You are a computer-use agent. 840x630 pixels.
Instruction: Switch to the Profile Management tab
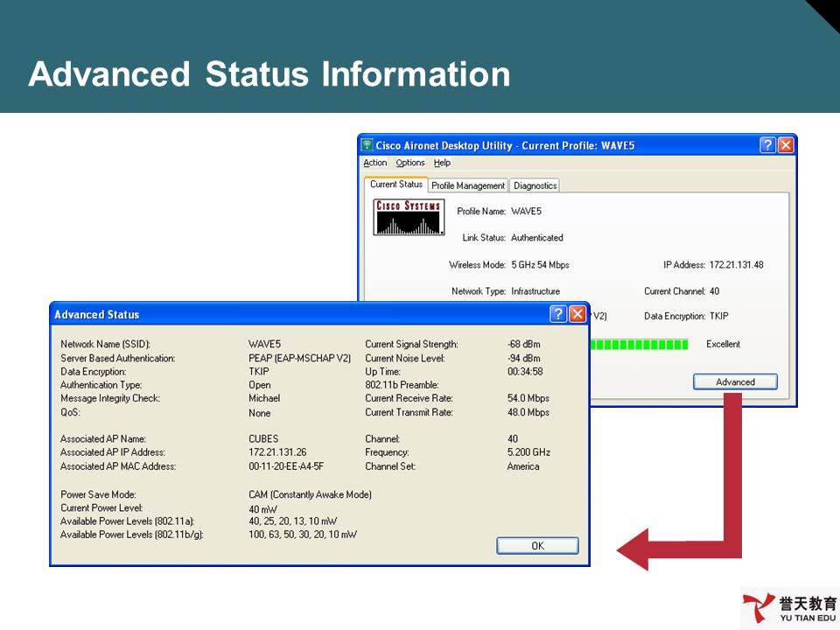pos(468,185)
